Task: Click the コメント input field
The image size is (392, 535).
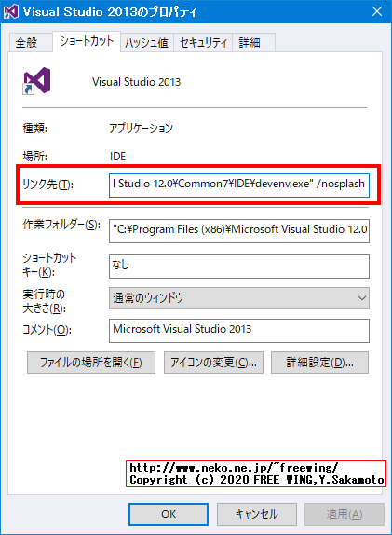Action: [x=239, y=331]
